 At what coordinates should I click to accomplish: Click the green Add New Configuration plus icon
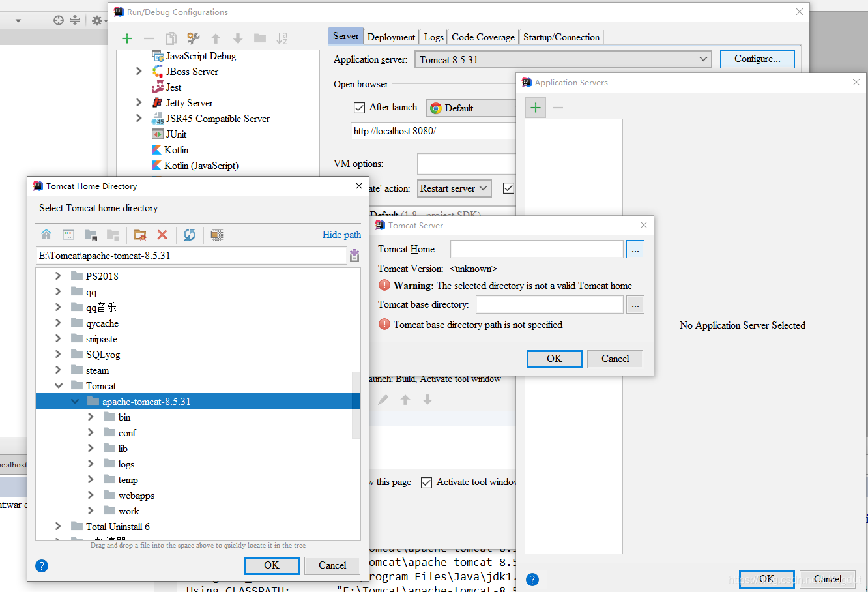(127, 38)
